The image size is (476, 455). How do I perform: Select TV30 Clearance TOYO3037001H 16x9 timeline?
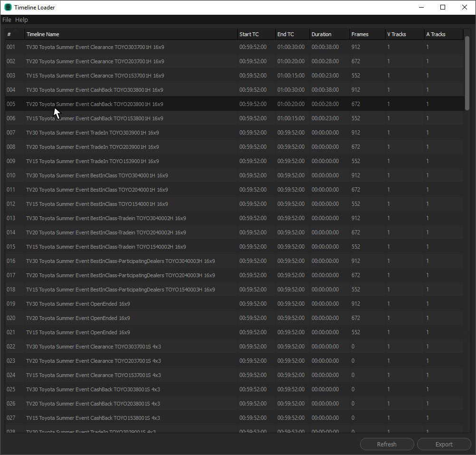[x=234, y=47]
